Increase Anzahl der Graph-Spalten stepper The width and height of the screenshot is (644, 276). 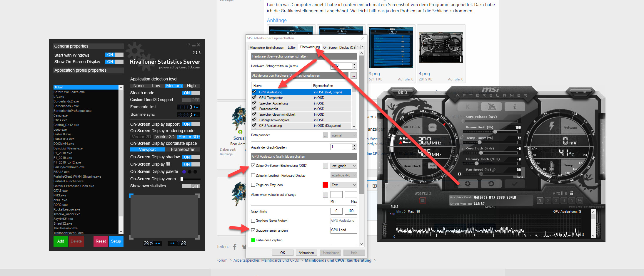(354, 145)
